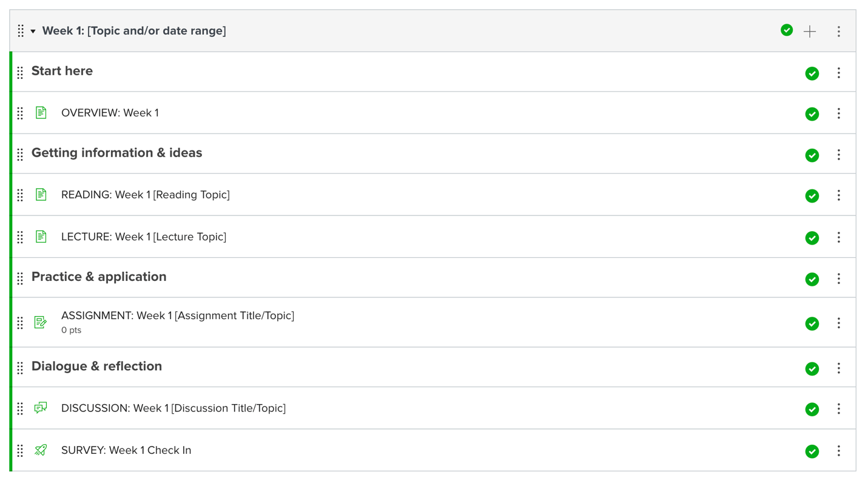
Task: Click the page icon beside LECTURE: Week 1
Action: point(41,237)
